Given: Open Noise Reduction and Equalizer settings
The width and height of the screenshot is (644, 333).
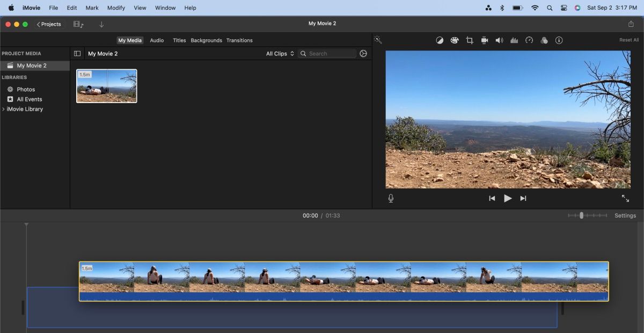Looking at the screenshot, I should point(514,40).
